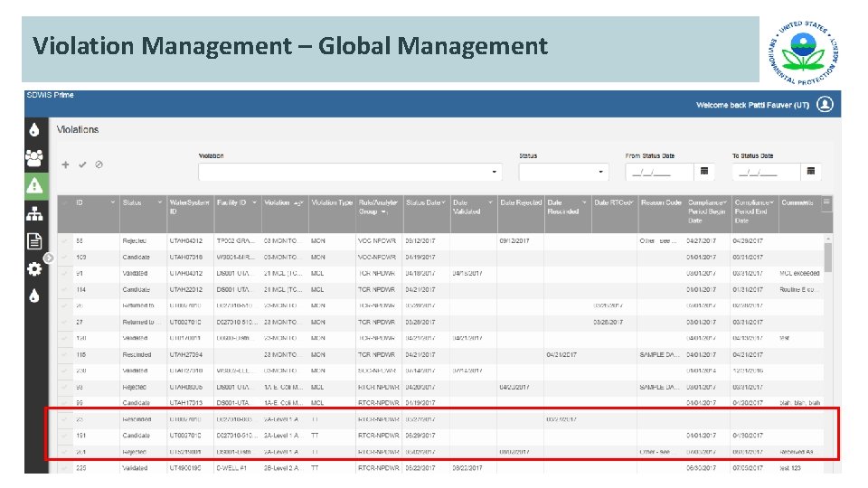Select the row checkbox for ID 116
Viewport: 868px width, 488px height.
click(x=65, y=354)
